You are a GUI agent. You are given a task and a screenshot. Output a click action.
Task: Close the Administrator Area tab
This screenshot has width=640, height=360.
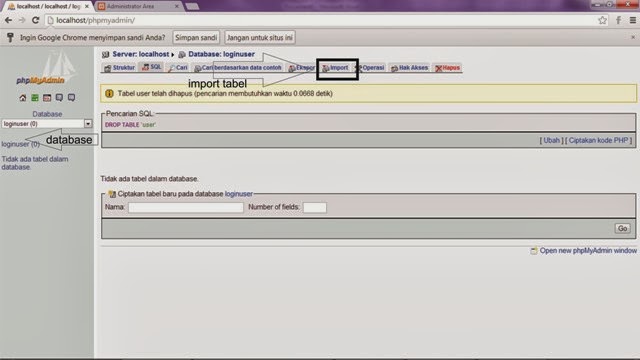click(177, 6)
